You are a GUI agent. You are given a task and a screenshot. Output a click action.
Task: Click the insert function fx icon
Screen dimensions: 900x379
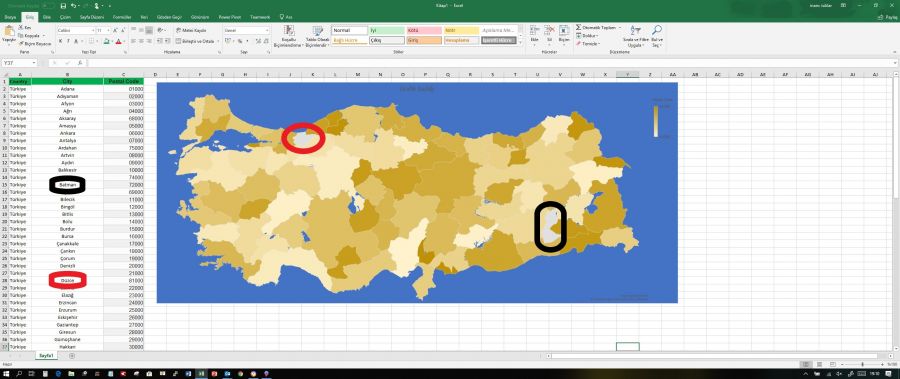(79, 63)
